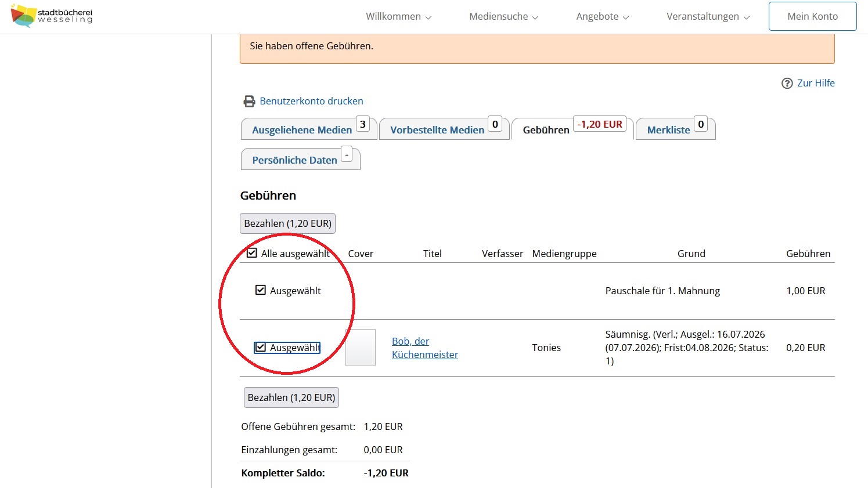The width and height of the screenshot is (868, 488).
Task: Click the 0 badge on Merkliste tab
Action: (x=701, y=124)
